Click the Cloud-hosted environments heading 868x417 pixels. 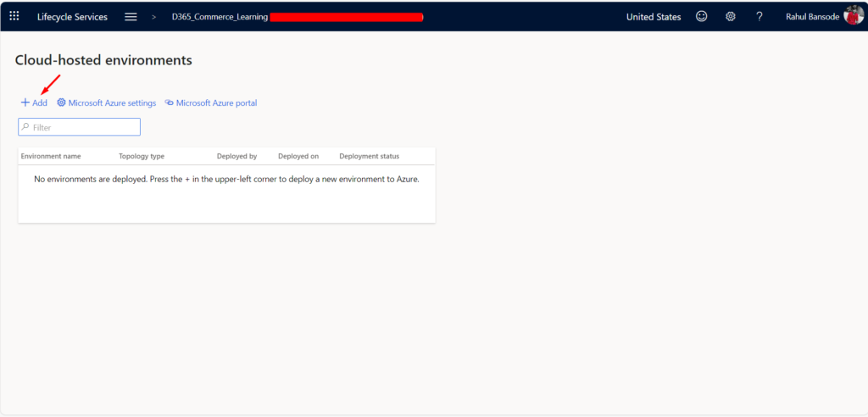[103, 60]
